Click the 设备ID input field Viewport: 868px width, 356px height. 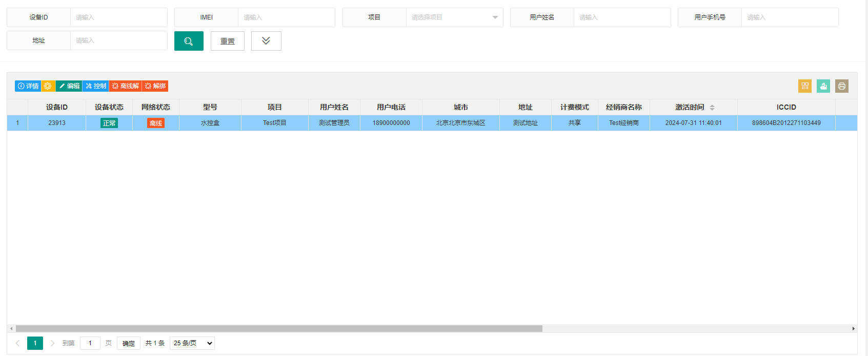[119, 17]
